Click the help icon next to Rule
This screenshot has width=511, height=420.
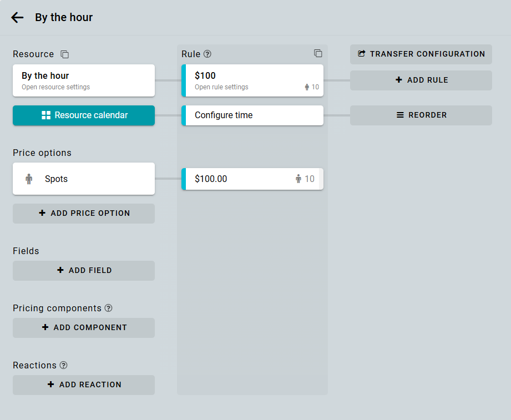coord(208,54)
